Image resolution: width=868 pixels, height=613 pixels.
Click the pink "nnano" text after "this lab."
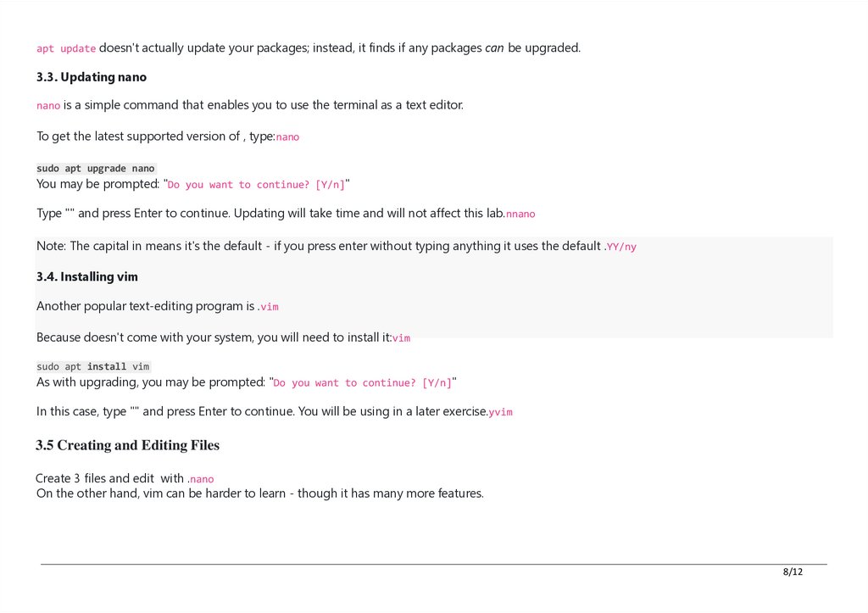521,215
